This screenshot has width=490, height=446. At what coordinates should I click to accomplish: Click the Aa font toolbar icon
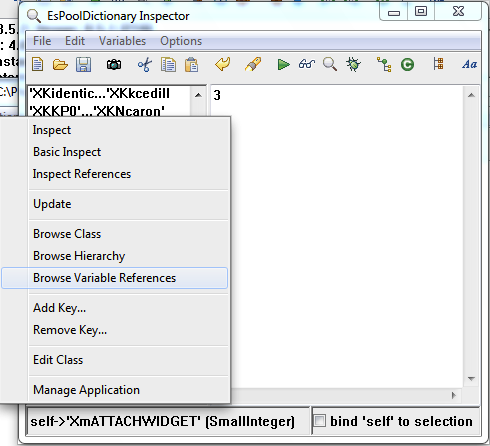coord(469,64)
